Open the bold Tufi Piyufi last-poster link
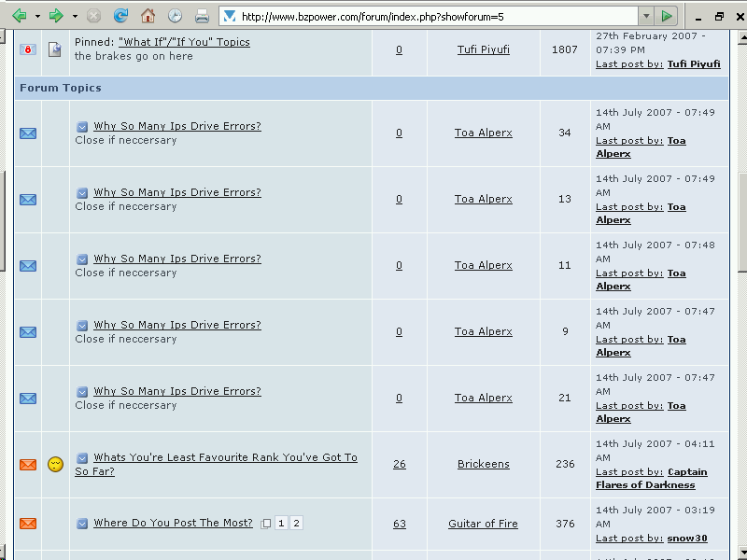747x560 pixels. [694, 63]
